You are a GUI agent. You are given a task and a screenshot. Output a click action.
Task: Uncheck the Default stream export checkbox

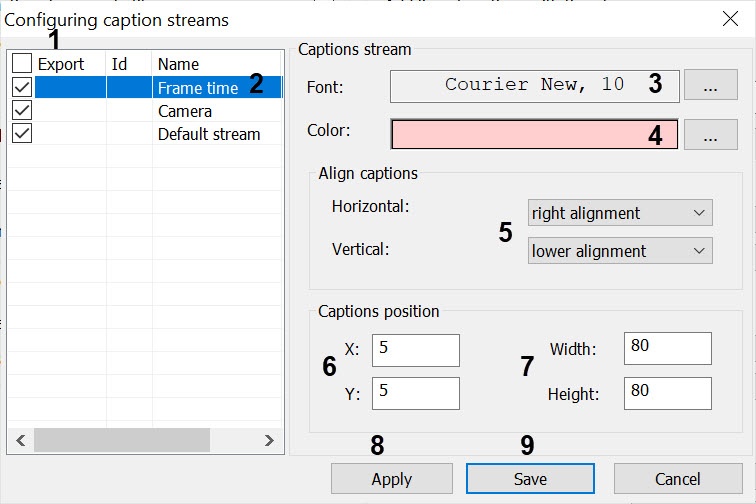[22, 134]
